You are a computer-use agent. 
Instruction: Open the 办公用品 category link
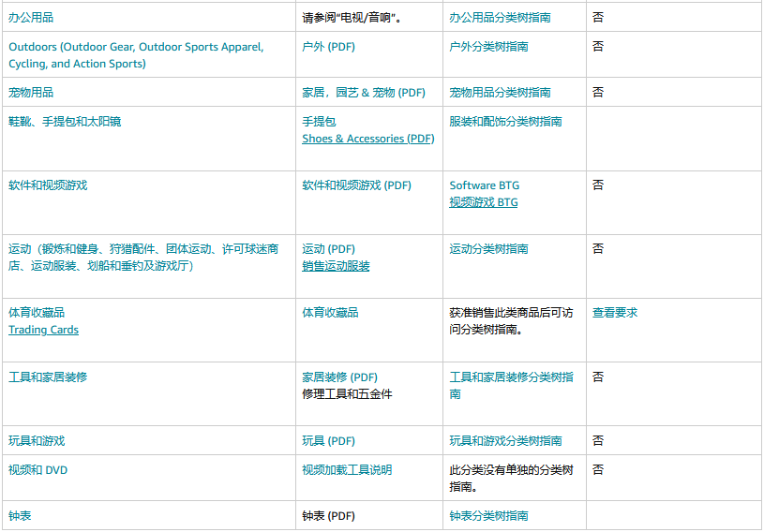point(31,18)
